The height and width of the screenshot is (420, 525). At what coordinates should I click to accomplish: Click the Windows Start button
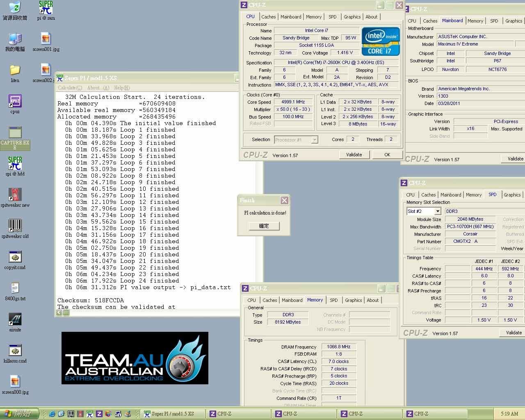pos(20,413)
